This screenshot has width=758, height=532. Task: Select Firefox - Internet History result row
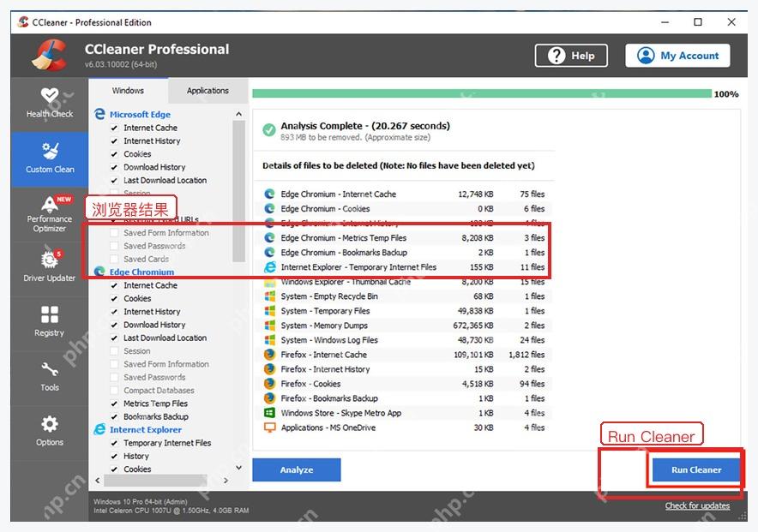pos(405,369)
